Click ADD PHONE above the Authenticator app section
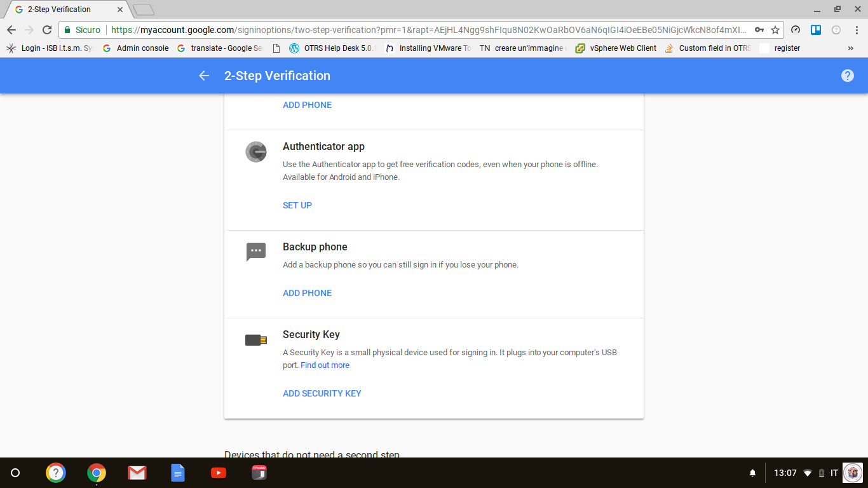Viewport: 868px width, 488px height. (x=307, y=105)
